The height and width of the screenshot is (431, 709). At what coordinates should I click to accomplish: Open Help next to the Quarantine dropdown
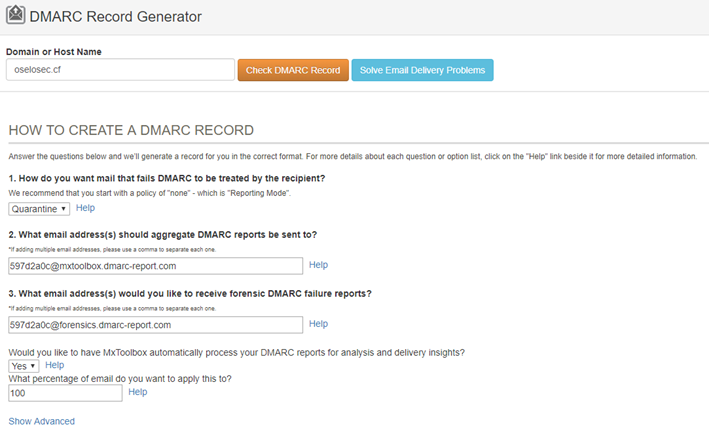tap(85, 208)
